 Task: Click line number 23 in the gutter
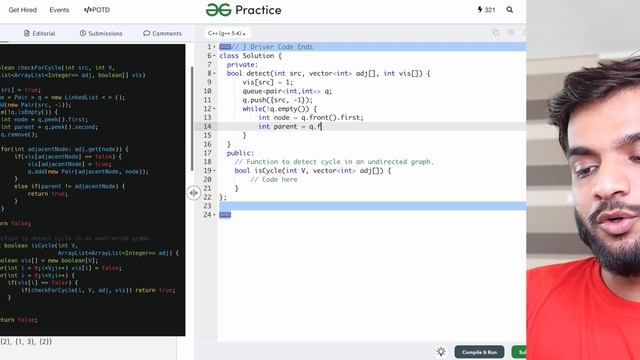pos(207,206)
